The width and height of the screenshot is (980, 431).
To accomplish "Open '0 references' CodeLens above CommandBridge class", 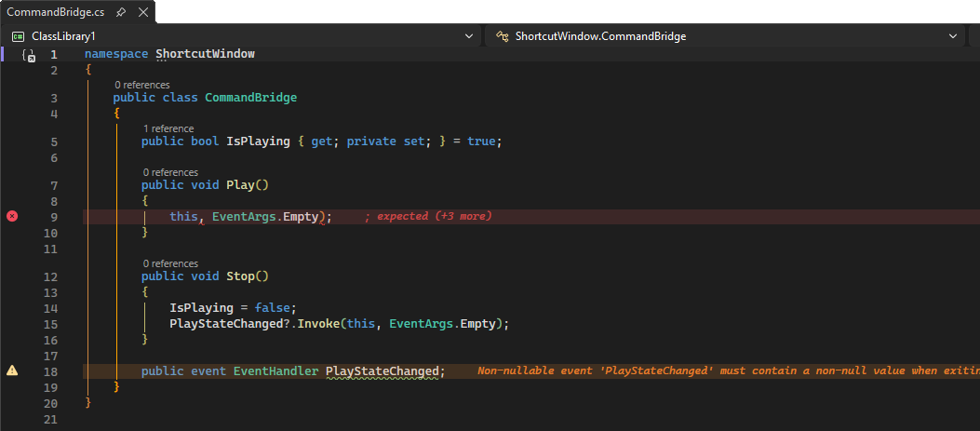I will [x=142, y=85].
